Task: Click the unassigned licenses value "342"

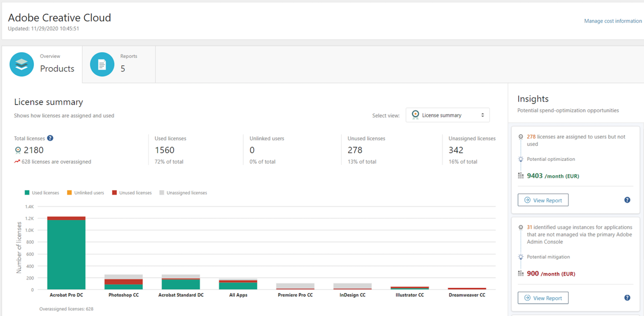Action: pos(456,150)
